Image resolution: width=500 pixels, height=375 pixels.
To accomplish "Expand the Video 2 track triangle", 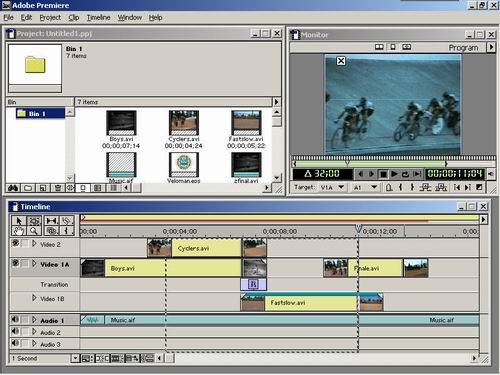I will click(34, 244).
